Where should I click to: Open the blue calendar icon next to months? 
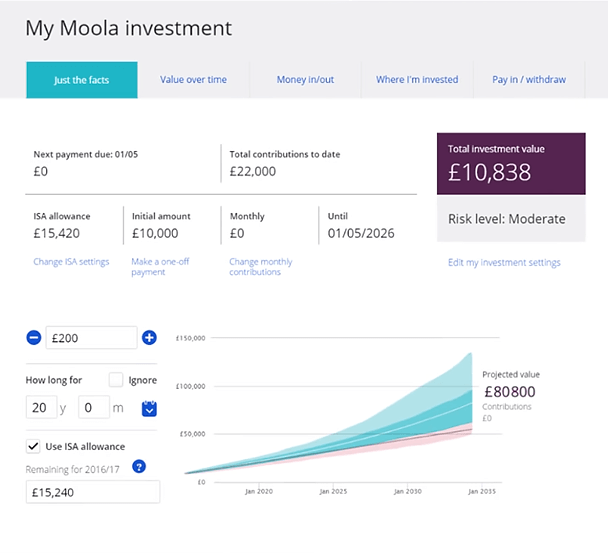[149, 408]
